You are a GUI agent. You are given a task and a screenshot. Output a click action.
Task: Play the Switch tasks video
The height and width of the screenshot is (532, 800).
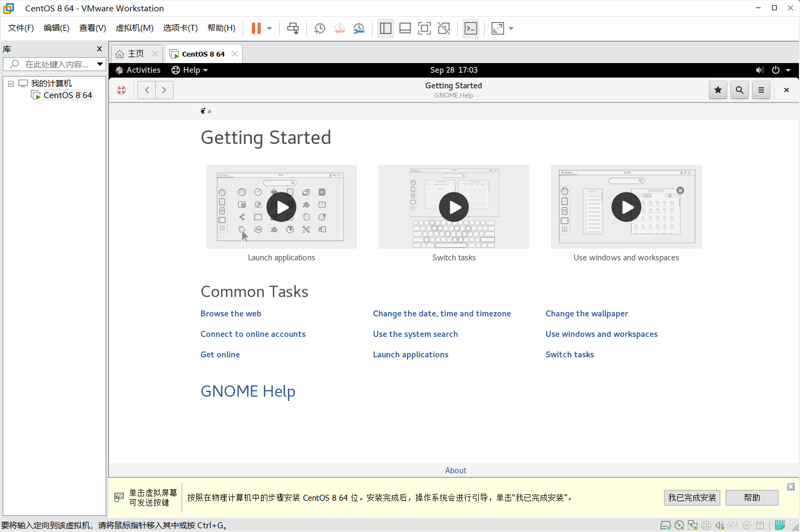[454, 207]
